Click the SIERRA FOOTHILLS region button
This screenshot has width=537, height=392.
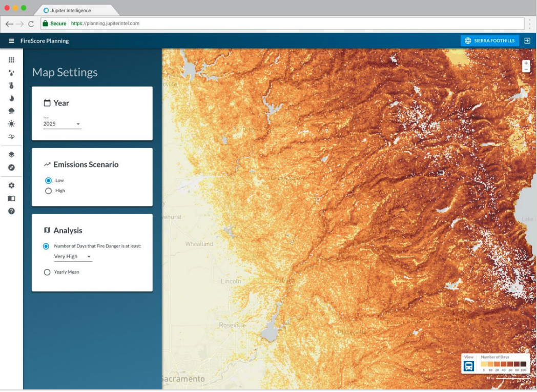click(489, 40)
